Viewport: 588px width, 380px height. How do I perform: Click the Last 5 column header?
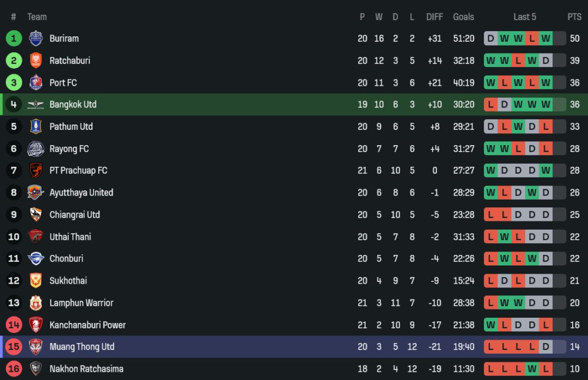coord(524,17)
